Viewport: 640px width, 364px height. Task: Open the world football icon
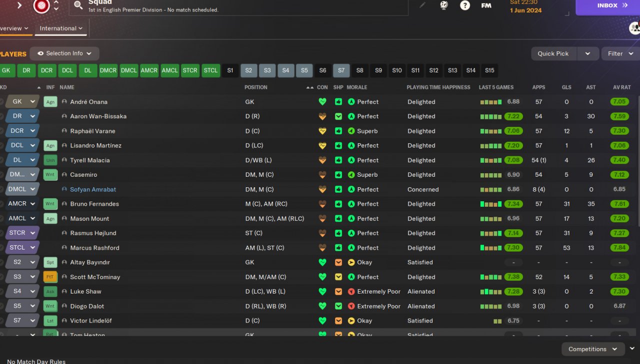[x=444, y=5]
